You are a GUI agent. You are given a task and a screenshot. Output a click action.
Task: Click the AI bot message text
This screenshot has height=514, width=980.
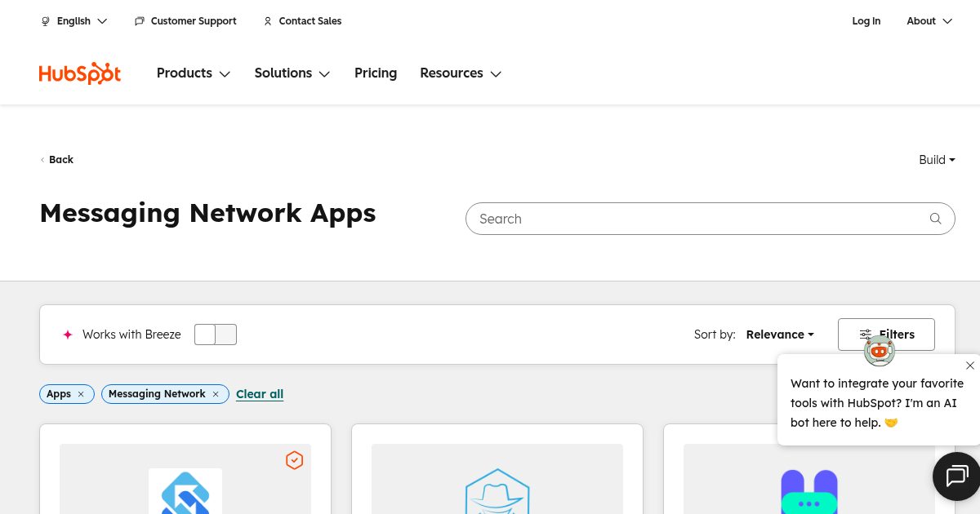877,403
